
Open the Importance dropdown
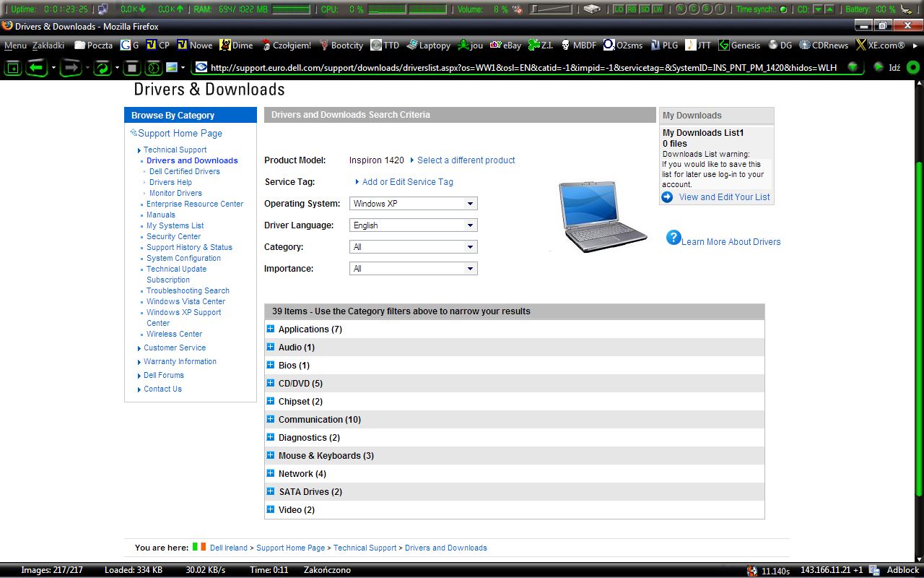point(413,269)
